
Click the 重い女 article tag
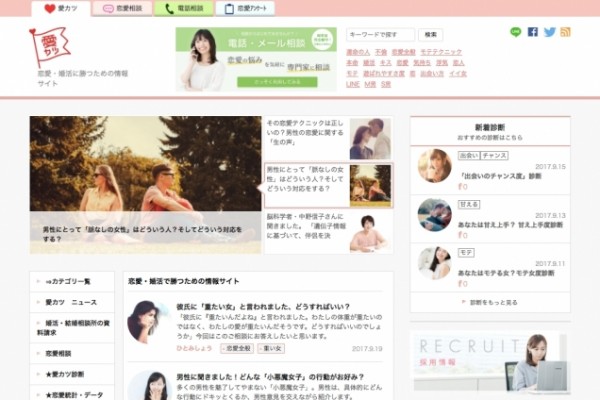(271, 349)
